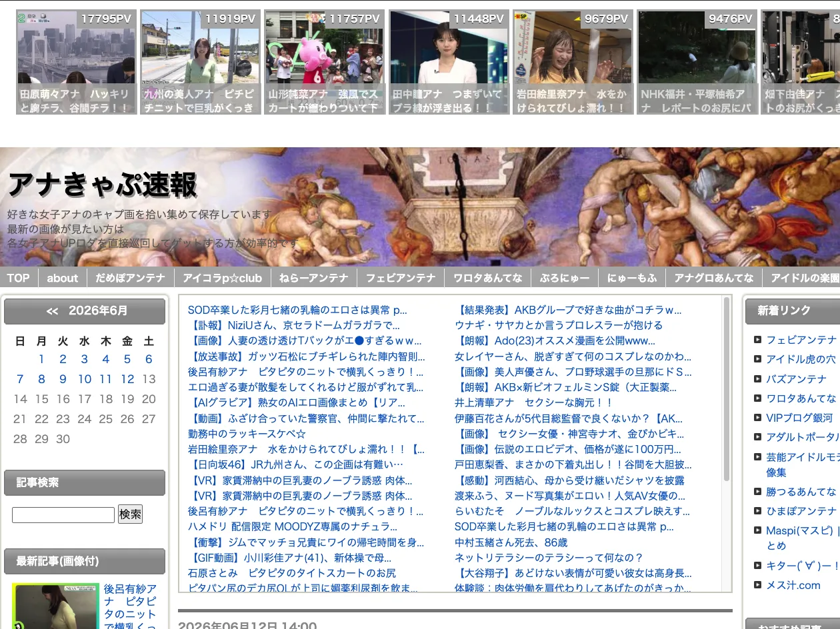Select June 10 in the calendar

click(85, 379)
